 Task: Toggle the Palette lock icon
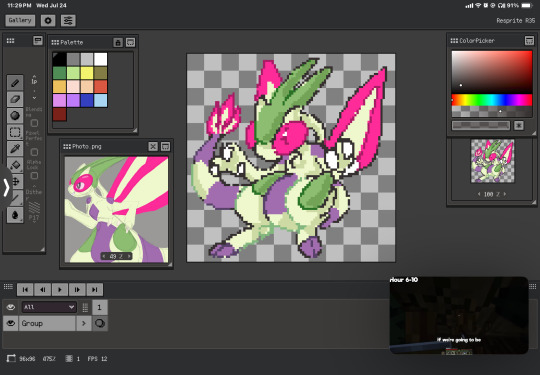[118, 42]
